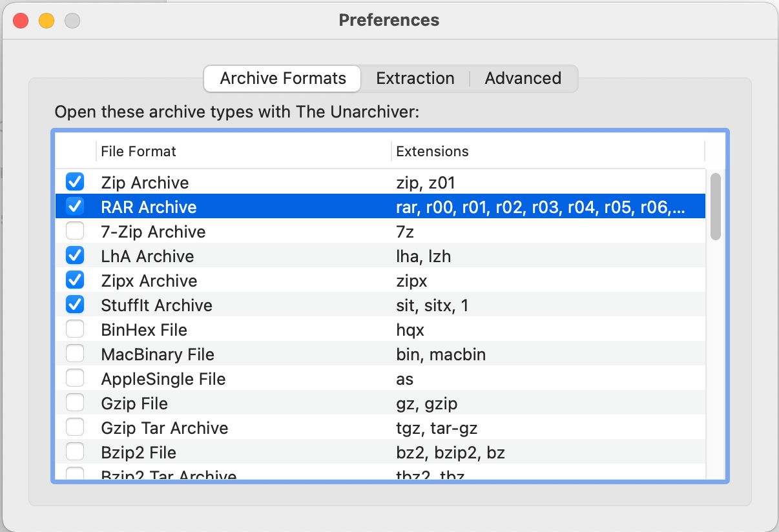This screenshot has width=779, height=532.
Task: Click the Extensions column header
Action: click(x=432, y=151)
